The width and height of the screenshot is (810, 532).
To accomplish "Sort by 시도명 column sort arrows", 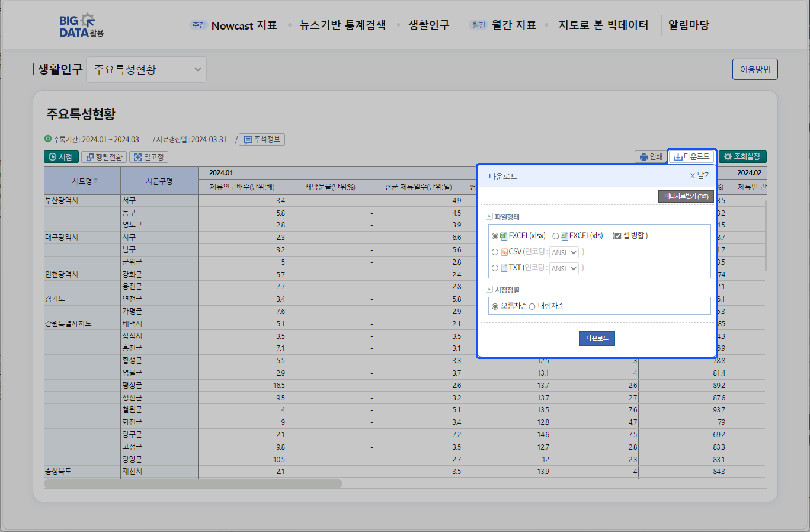I will click(x=96, y=181).
